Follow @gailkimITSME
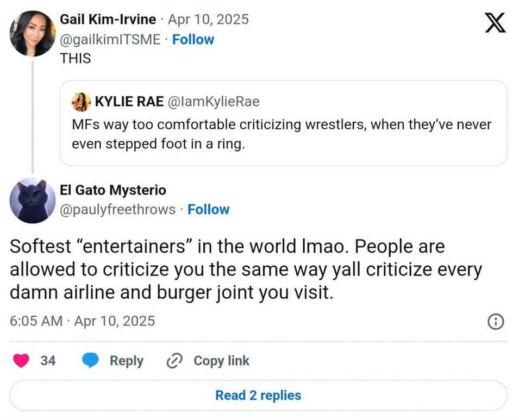 coord(193,40)
